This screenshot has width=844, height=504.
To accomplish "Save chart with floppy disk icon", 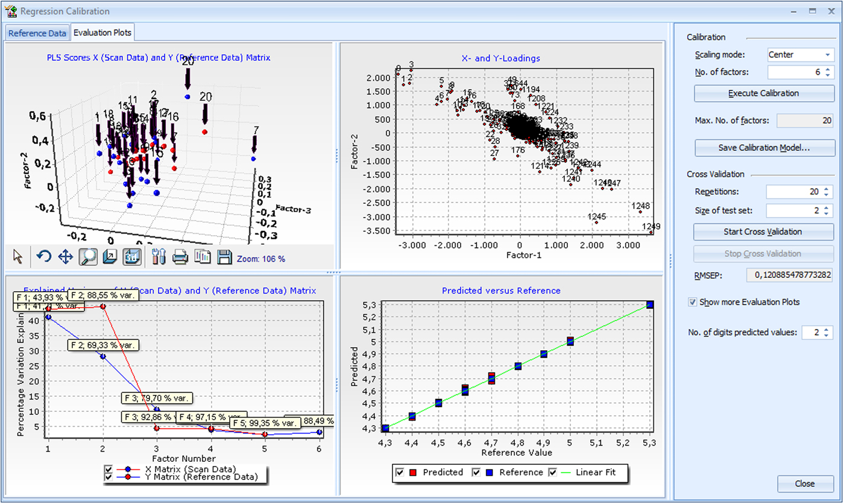I will (x=224, y=257).
